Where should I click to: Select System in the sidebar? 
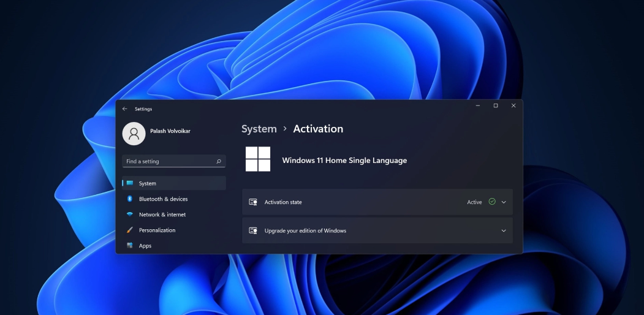click(174, 183)
